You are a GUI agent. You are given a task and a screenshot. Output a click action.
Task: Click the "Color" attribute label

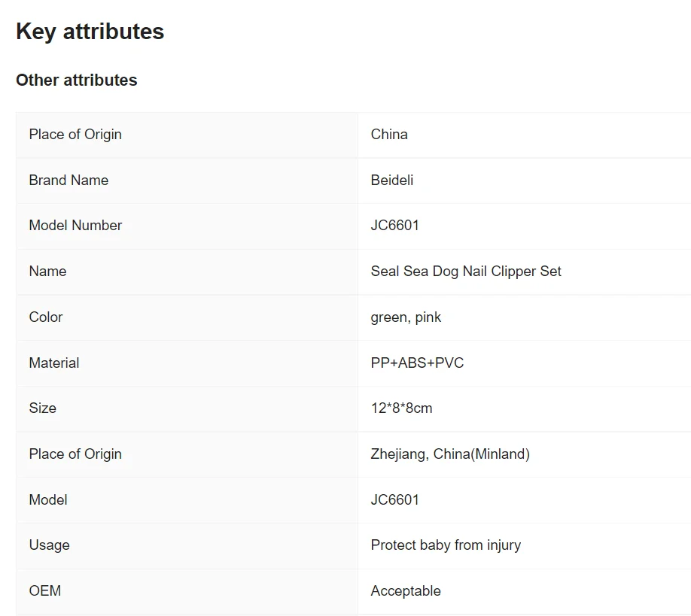tap(46, 317)
